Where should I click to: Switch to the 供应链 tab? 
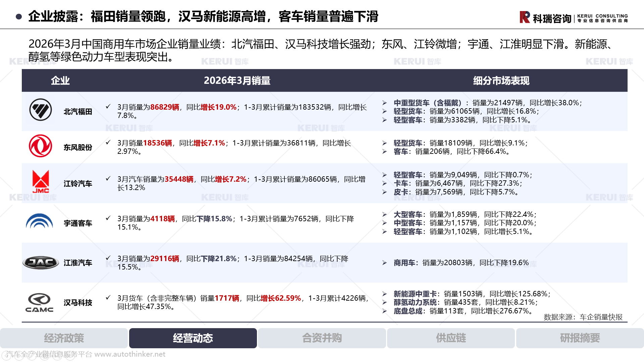coord(451,338)
